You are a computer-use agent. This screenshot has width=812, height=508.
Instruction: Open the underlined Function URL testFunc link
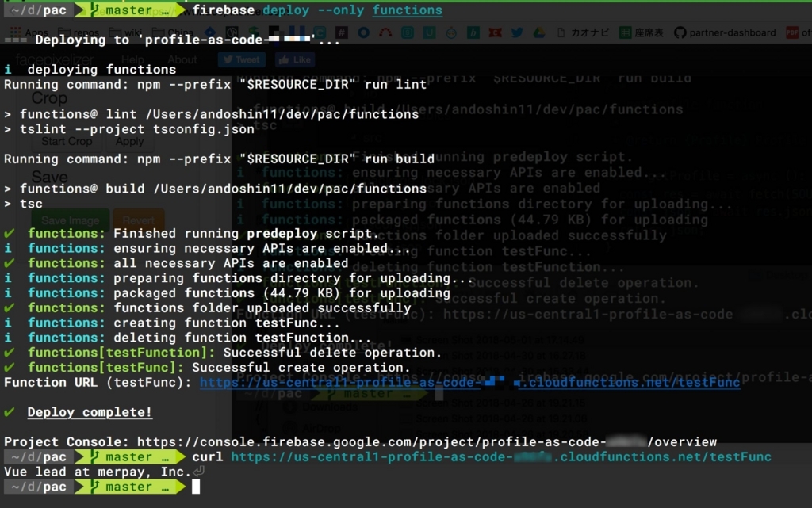point(469,382)
